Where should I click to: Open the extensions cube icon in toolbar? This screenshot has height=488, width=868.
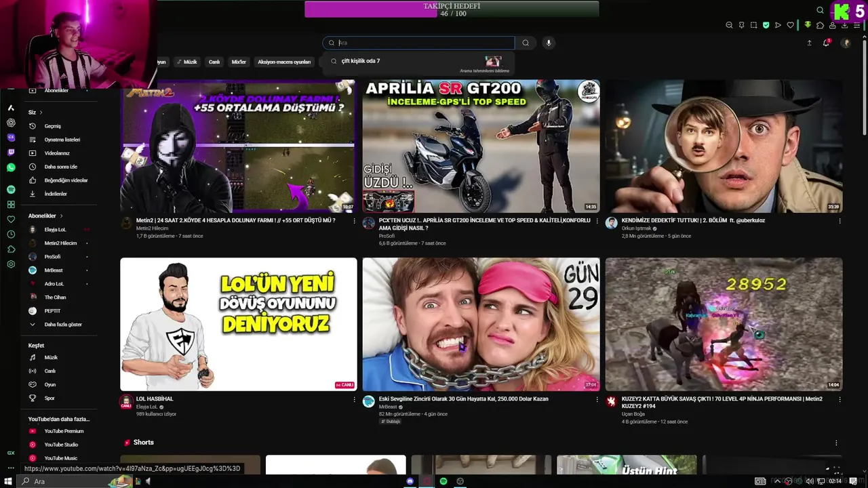(x=820, y=25)
